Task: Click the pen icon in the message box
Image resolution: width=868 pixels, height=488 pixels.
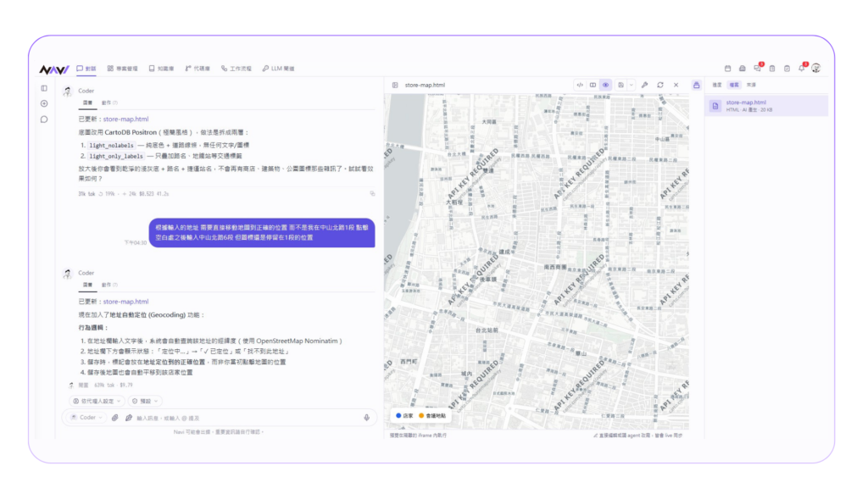Action: pyautogui.click(x=129, y=418)
